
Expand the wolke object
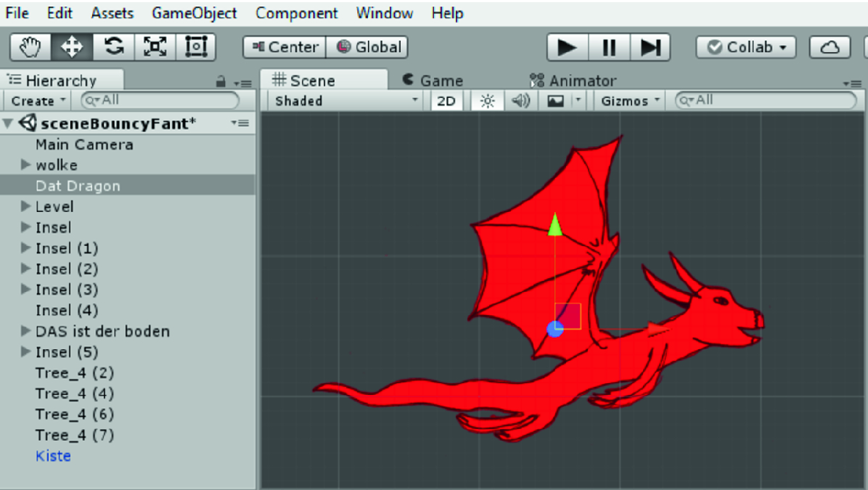[x=25, y=165]
